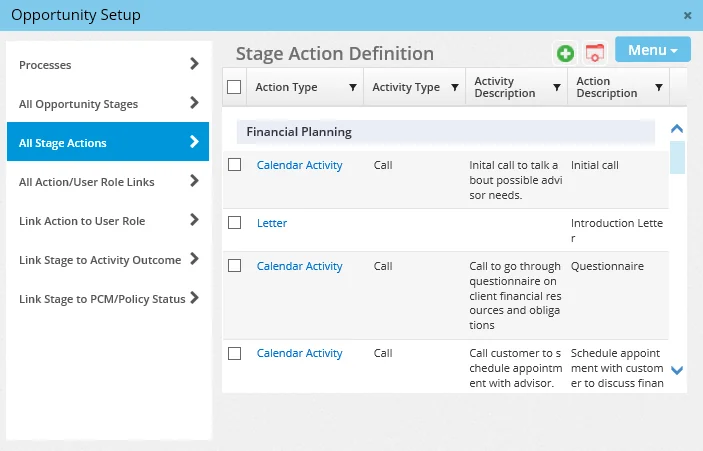The image size is (703, 451).
Task: Select All Opportunity Stages in sidebar
Action: [108, 104]
